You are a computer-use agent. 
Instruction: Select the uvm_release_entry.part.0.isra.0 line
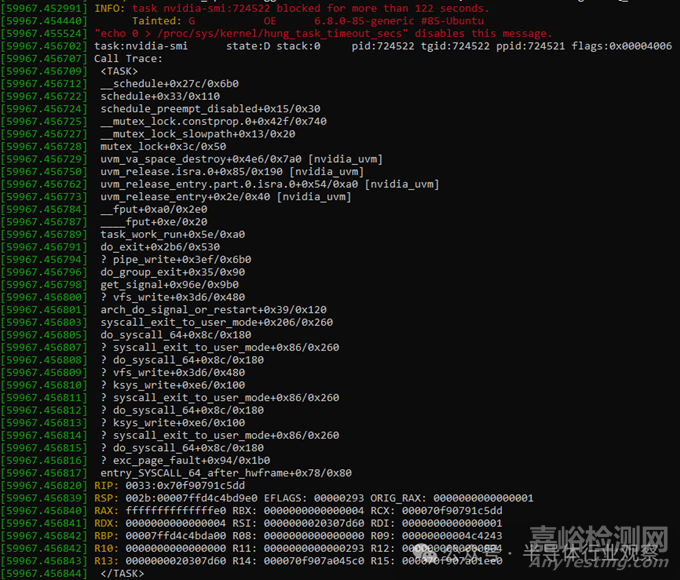(269, 184)
